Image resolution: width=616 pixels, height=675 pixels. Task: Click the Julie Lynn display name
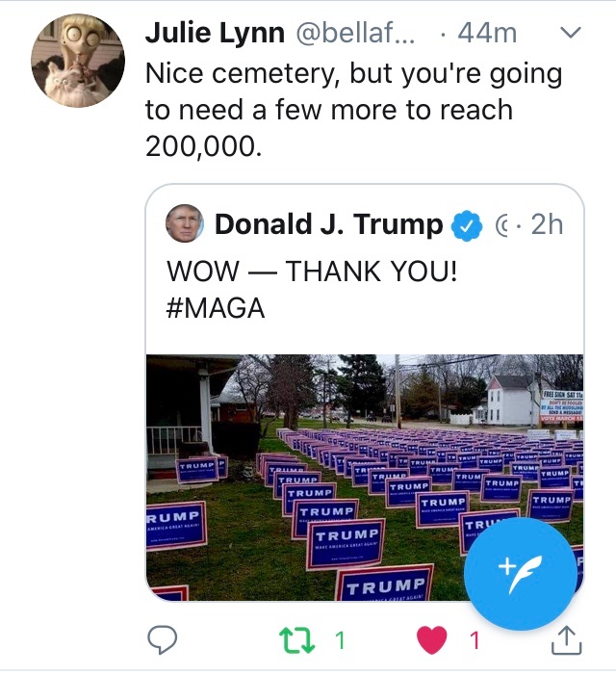coord(215,33)
